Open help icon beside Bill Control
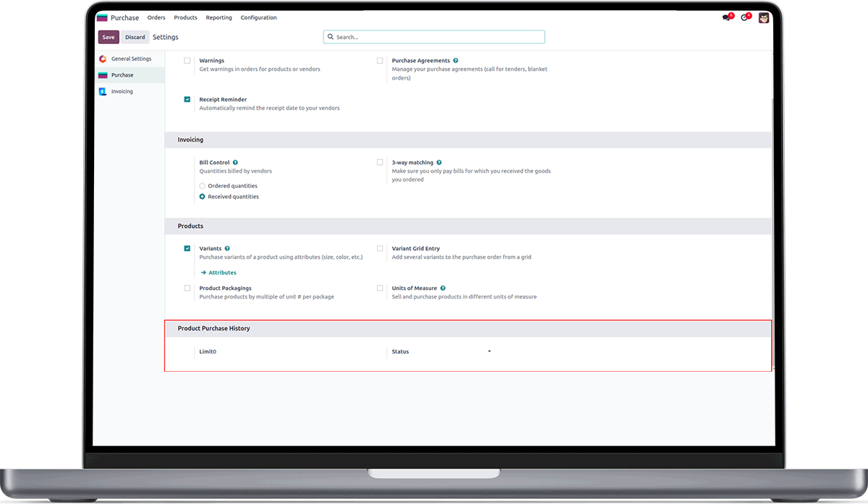868x504 pixels. tap(236, 163)
